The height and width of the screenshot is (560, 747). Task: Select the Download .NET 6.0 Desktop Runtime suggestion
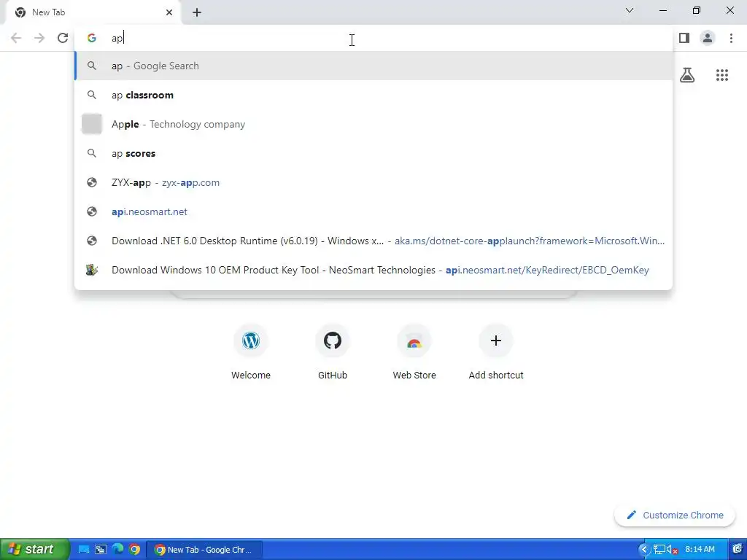tap(373, 241)
